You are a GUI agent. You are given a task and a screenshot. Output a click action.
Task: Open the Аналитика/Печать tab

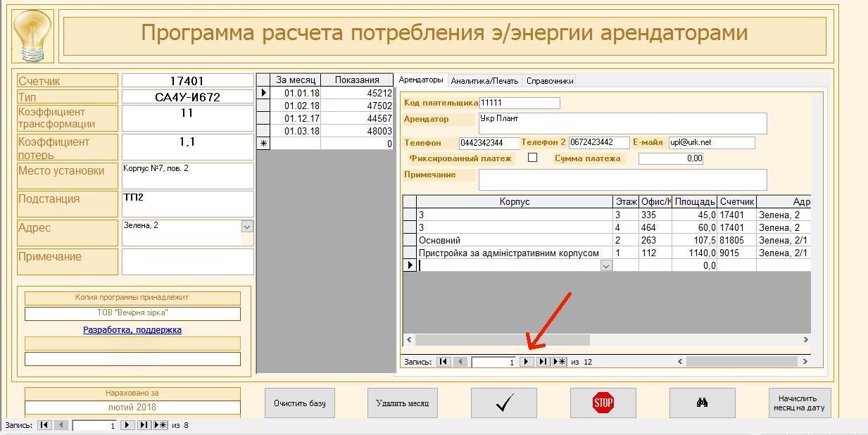pyautogui.click(x=484, y=81)
